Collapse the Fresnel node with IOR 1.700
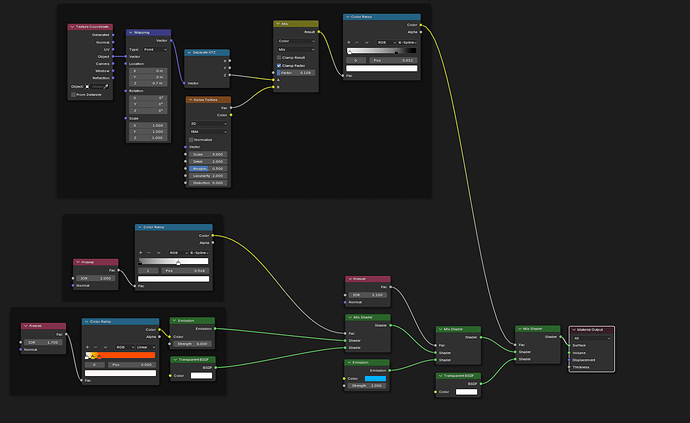 coord(26,326)
